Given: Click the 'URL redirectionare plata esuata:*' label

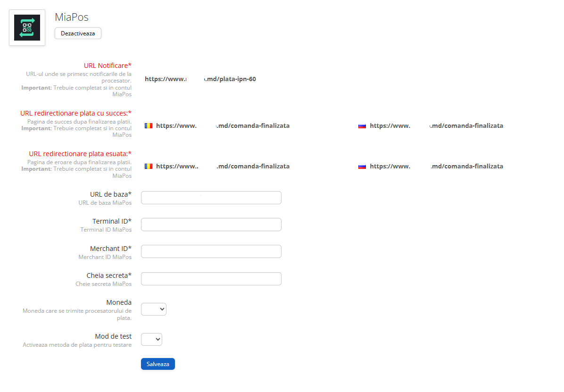Looking at the screenshot, I should click(x=80, y=154).
